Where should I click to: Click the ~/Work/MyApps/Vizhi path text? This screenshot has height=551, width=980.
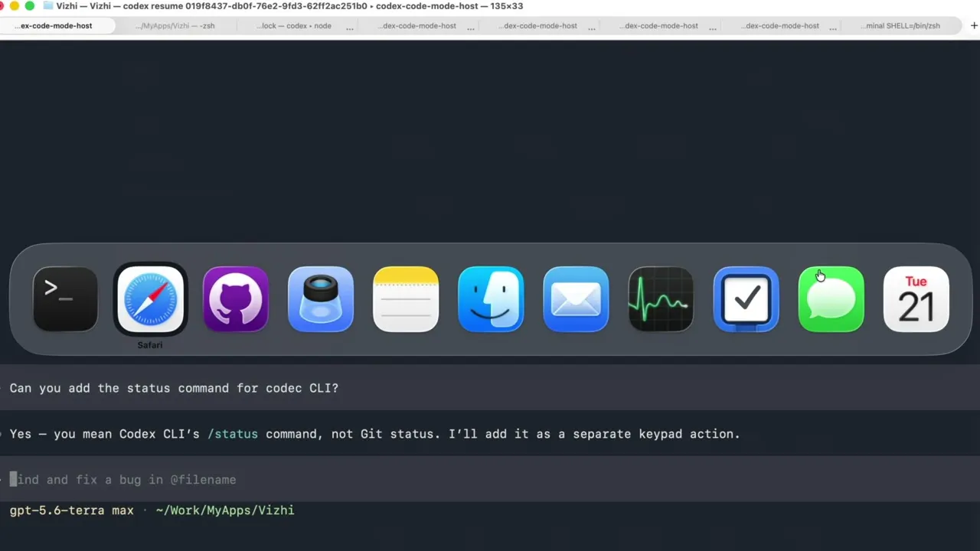(x=224, y=510)
